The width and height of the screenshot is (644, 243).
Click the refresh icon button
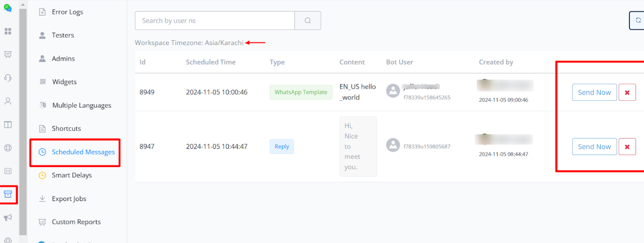[638, 21]
